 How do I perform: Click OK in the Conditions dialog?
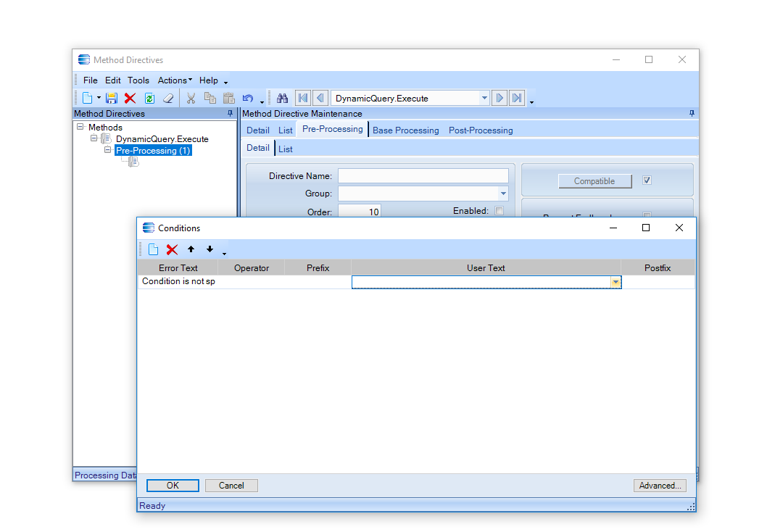coord(173,486)
